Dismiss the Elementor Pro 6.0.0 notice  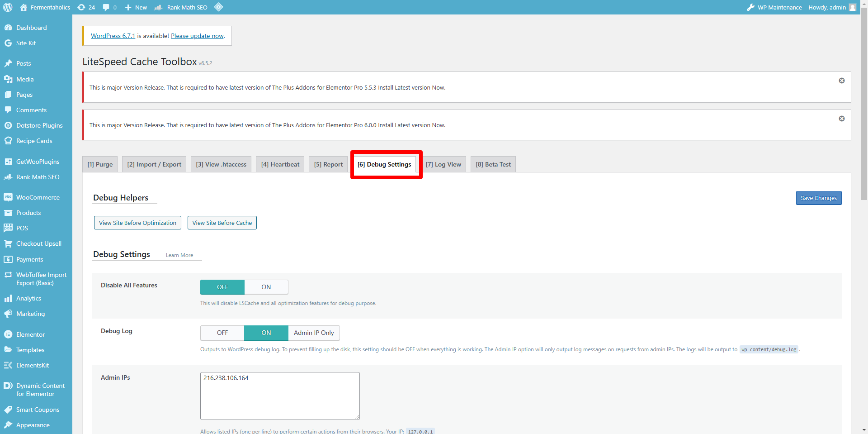[x=842, y=119]
